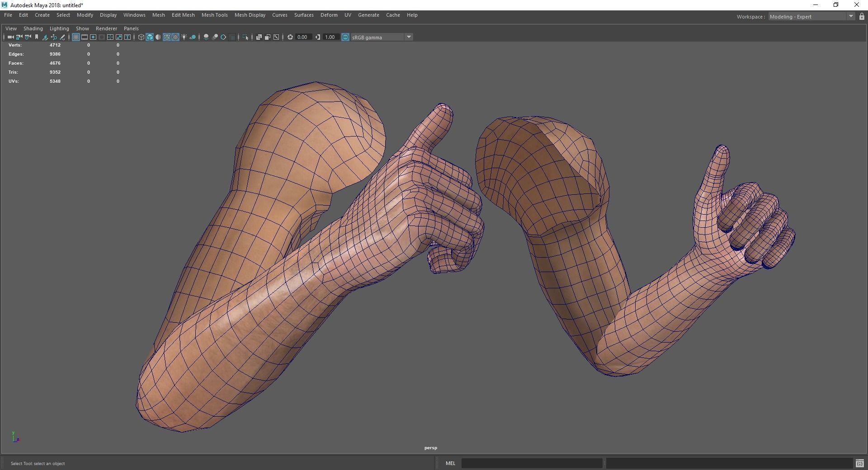Toggle the viewport Grid display
868x470 pixels.
pos(76,37)
